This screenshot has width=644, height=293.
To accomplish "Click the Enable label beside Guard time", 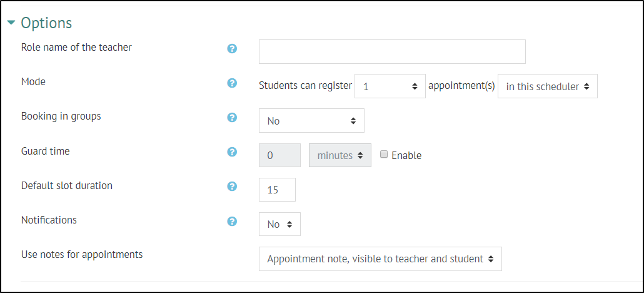I will coord(406,155).
